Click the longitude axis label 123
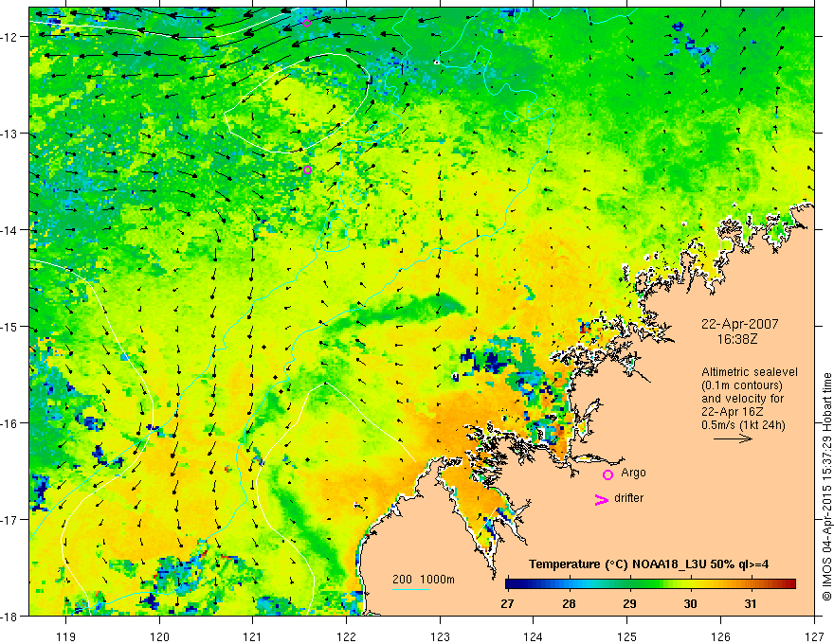Screen dimensions: 834x644 coord(440,636)
